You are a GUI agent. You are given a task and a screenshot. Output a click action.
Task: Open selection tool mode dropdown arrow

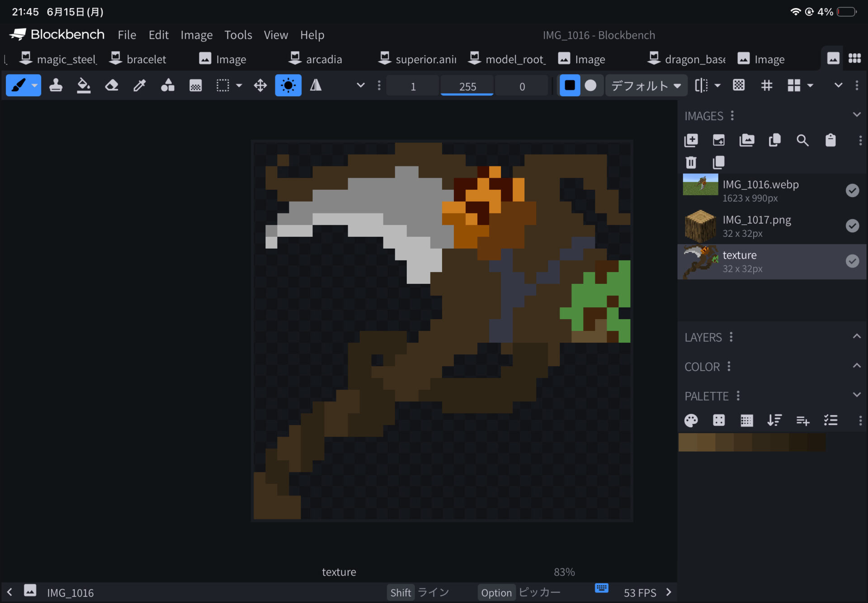pos(239,85)
